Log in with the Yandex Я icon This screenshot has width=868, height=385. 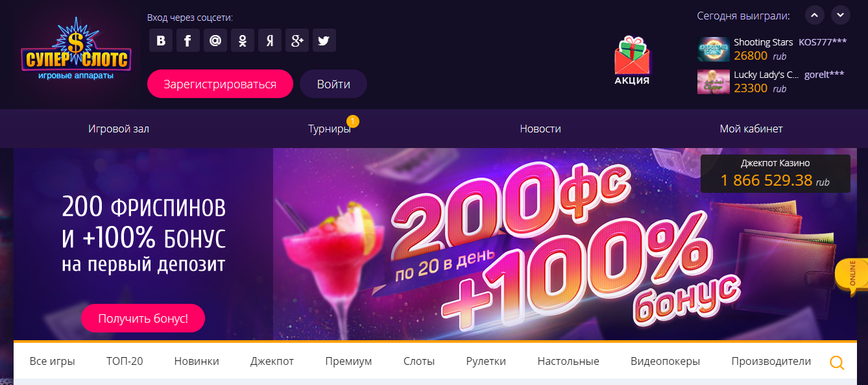[x=269, y=40]
